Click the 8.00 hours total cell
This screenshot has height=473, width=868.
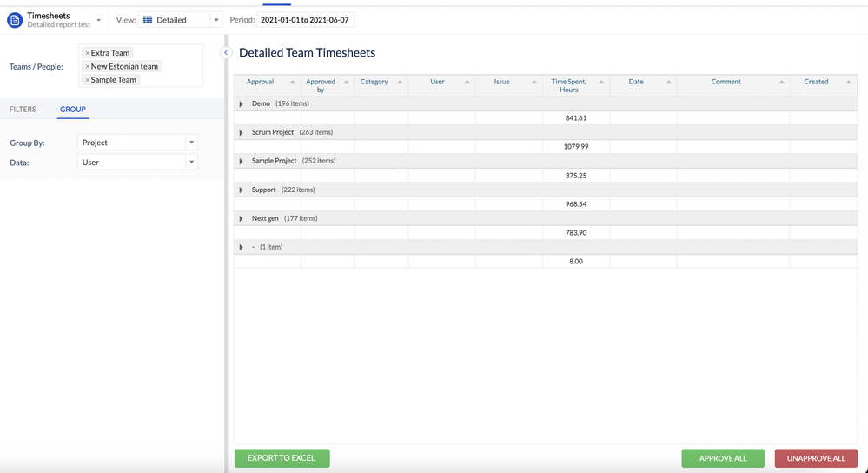click(x=576, y=262)
